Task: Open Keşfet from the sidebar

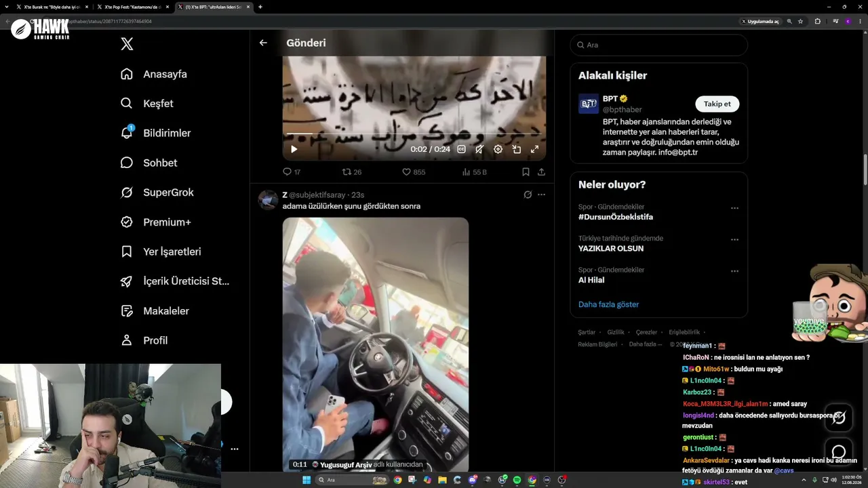Action: pyautogui.click(x=146, y=104)
